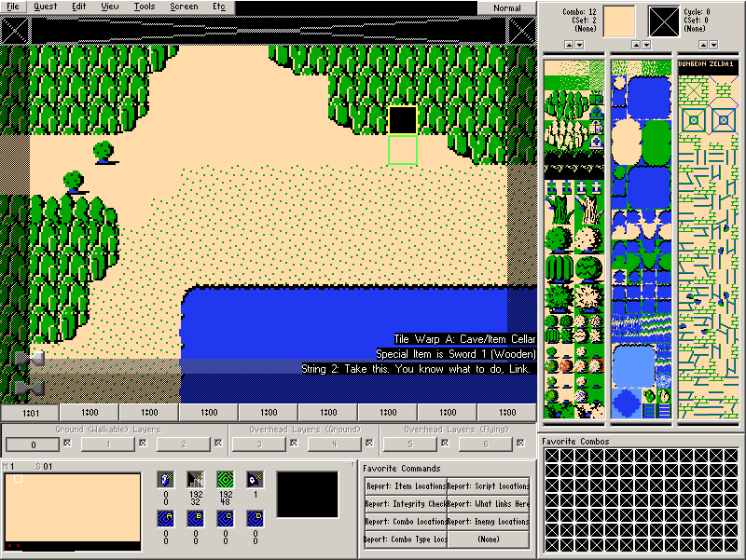Select layer 0 button

click(33, 444)
